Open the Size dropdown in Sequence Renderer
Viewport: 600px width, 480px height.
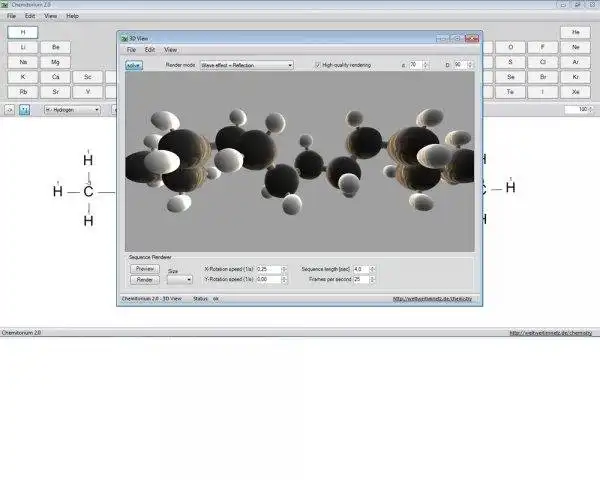[x=179, y=280]
